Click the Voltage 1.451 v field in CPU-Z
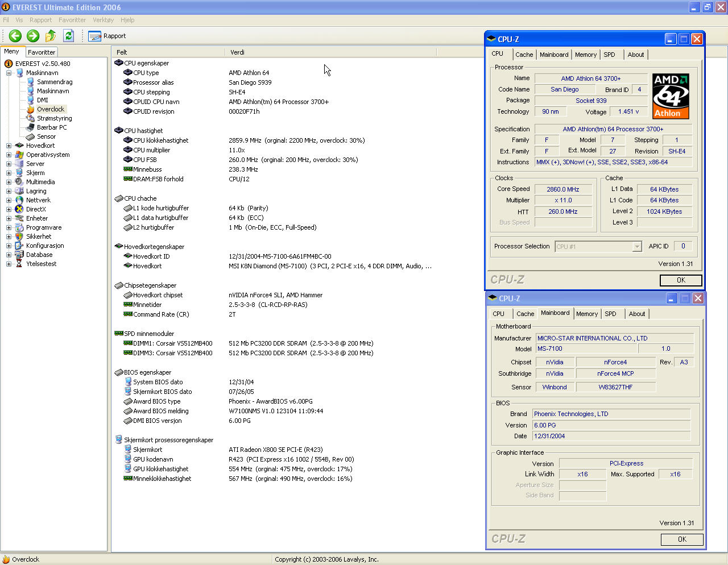Image resolution: width=728 pixels, height=565 pixels. click(628, 112)
